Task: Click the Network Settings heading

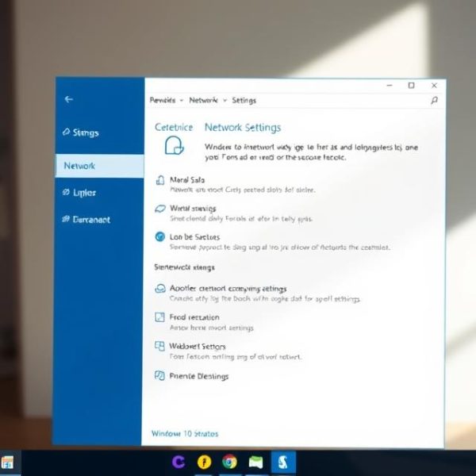Action: [x=243, y=127]
